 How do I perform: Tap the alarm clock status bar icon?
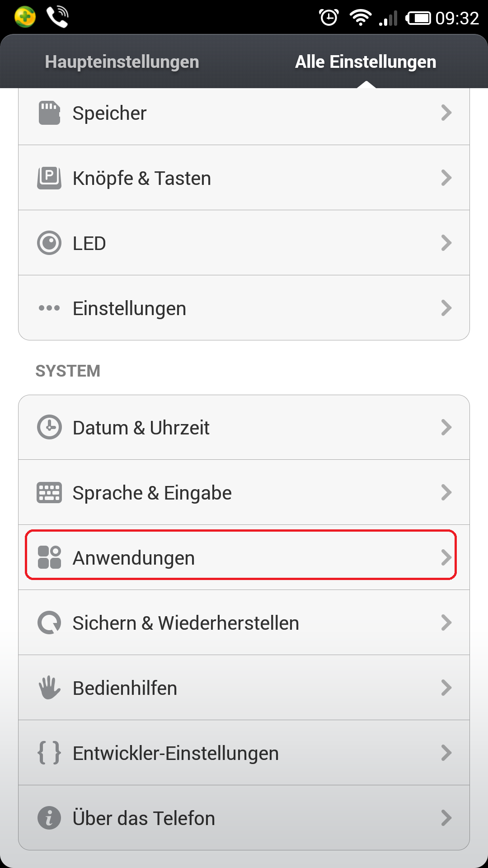[x=329, y=18]
